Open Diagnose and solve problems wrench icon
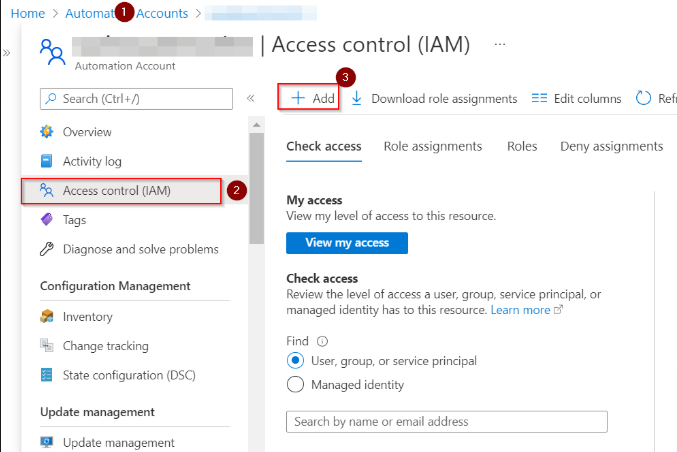This screenshot has height=452, width=677. 46,249
